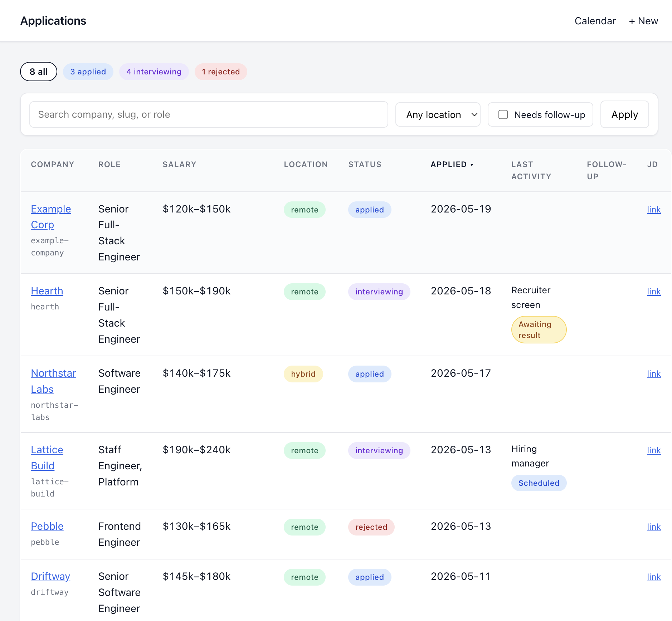
Task: Open the Example Corp application
Action: [51, 217]
